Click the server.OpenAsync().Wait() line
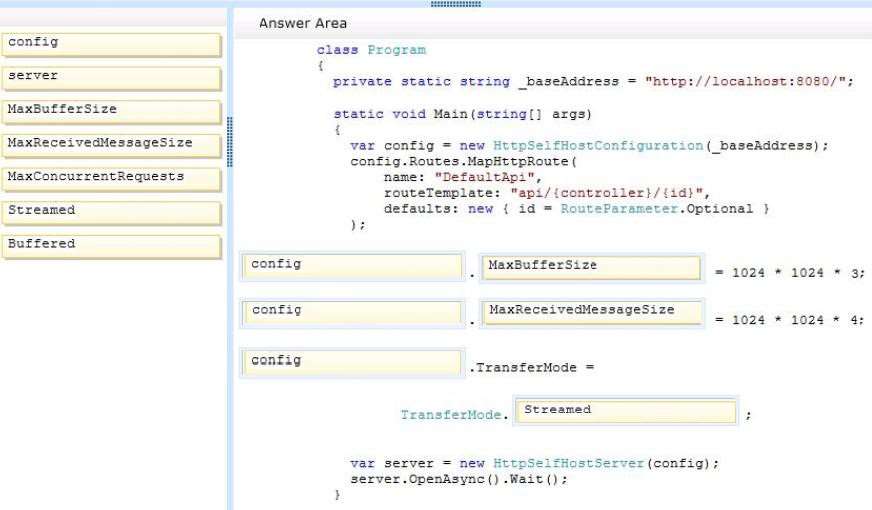The height and width of the screenshot is (510, 872). (459, 479)
